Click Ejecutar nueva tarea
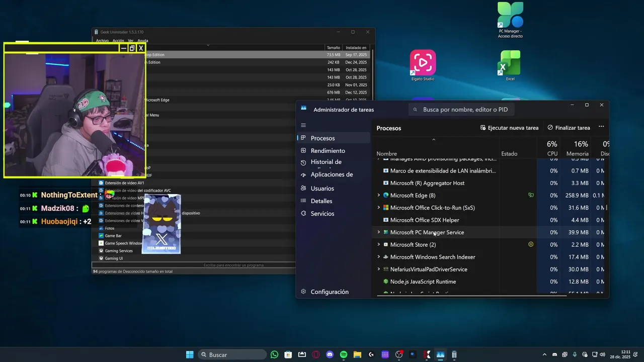644x362 pixels. [x=509, y=128]
